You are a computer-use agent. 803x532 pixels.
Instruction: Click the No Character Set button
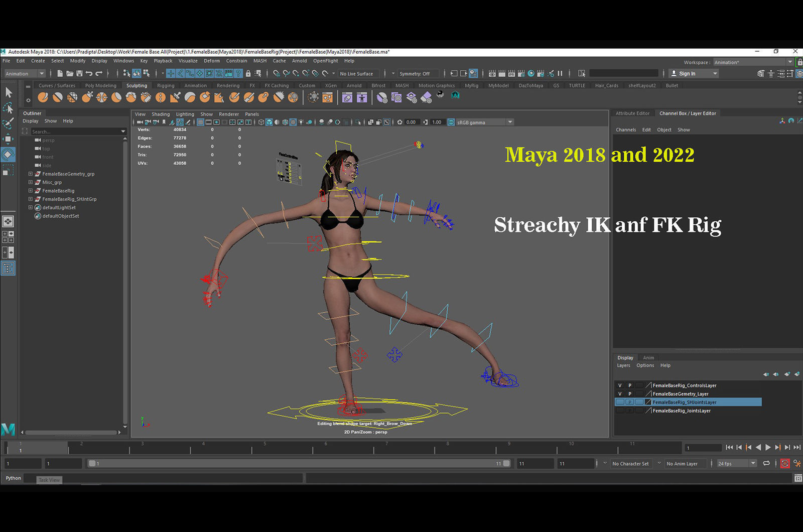click(x=630, y=464)
